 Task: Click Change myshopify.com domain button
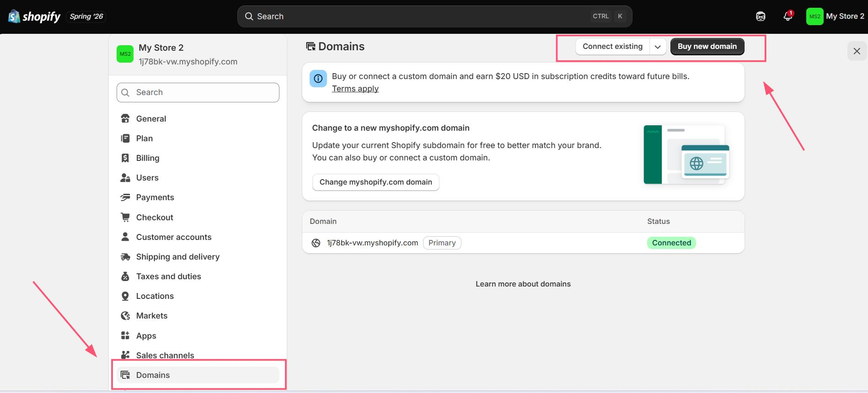376,182
